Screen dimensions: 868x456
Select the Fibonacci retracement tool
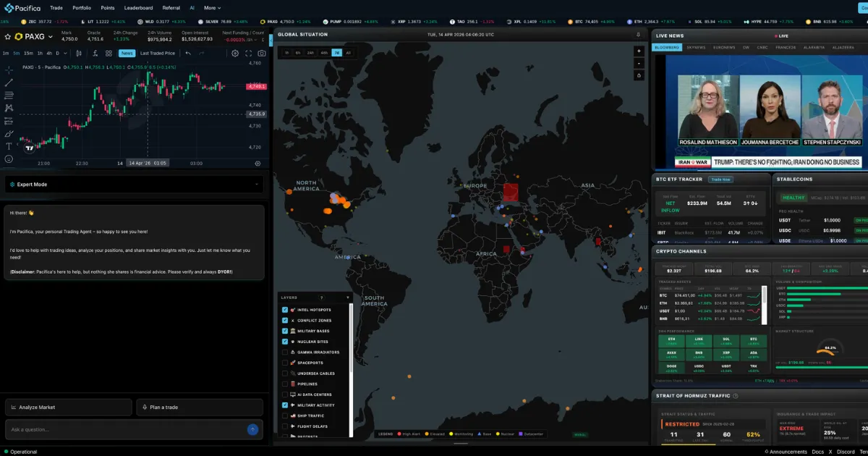coord(9,95)
